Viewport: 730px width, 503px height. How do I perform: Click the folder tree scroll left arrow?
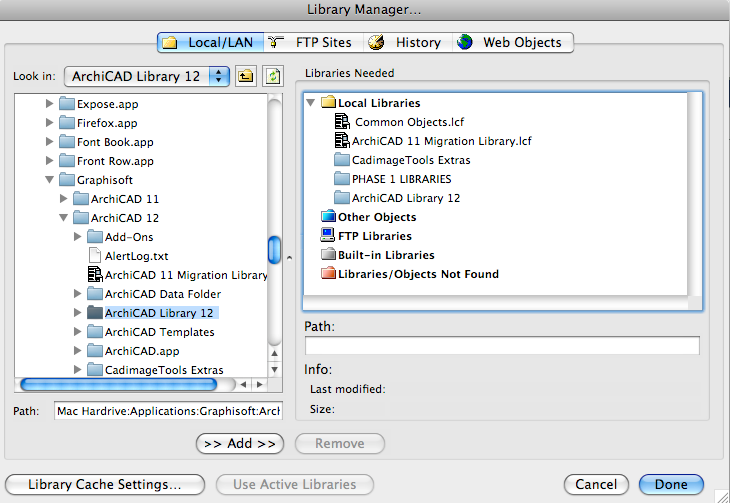(243, 384)
